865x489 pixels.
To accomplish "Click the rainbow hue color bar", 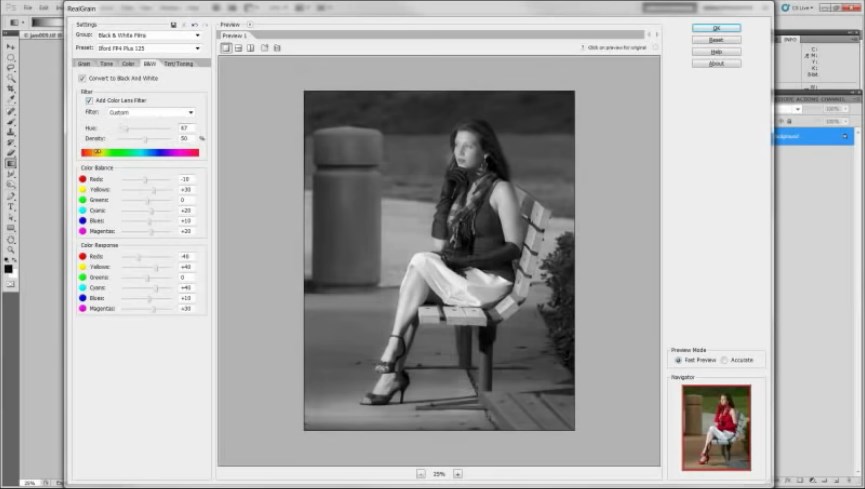I will (x=140, y=153).
